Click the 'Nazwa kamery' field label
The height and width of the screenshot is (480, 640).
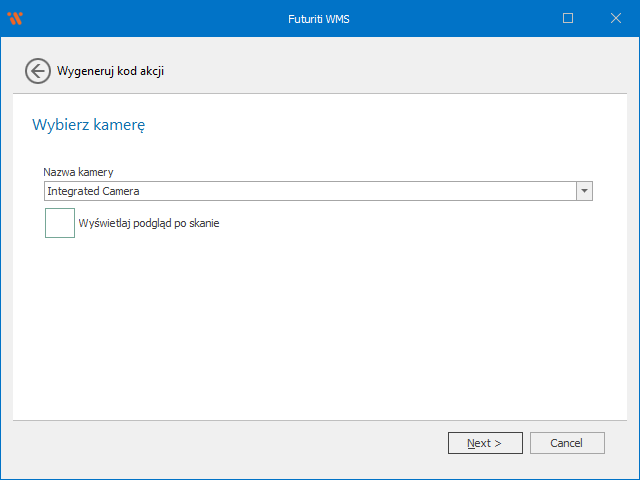78,172
